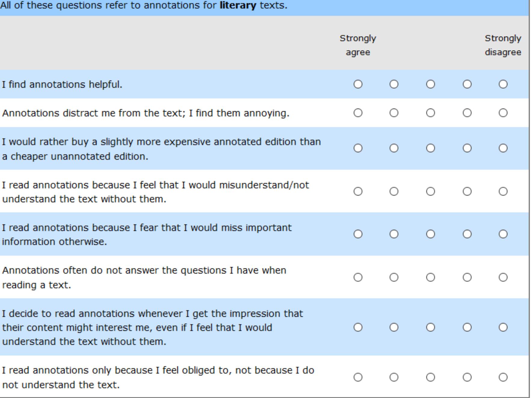Pick neutral option for "would misunderstand/not understand" row
This screenshot has width=532, height=398.
point(430,191)
